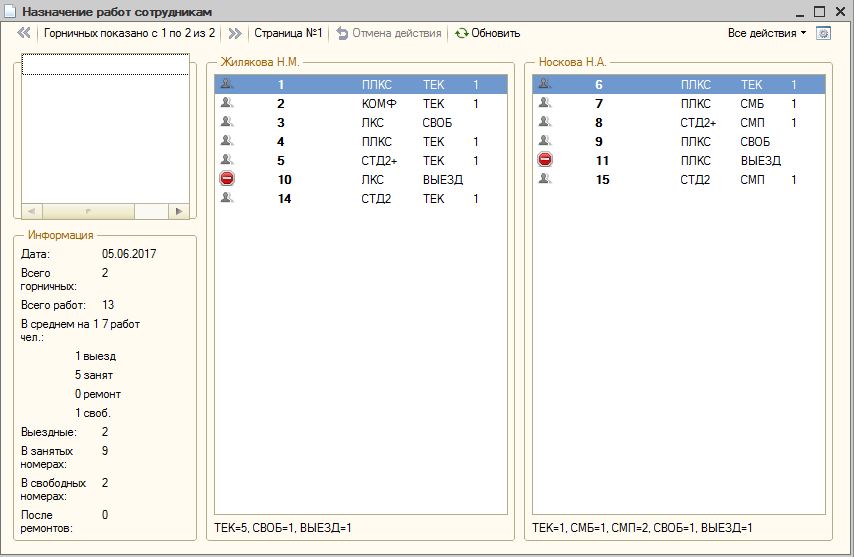This screenshot has width=854, height=557.
Task: Open the Все действия dropdown menu
Action: [767, 33]
